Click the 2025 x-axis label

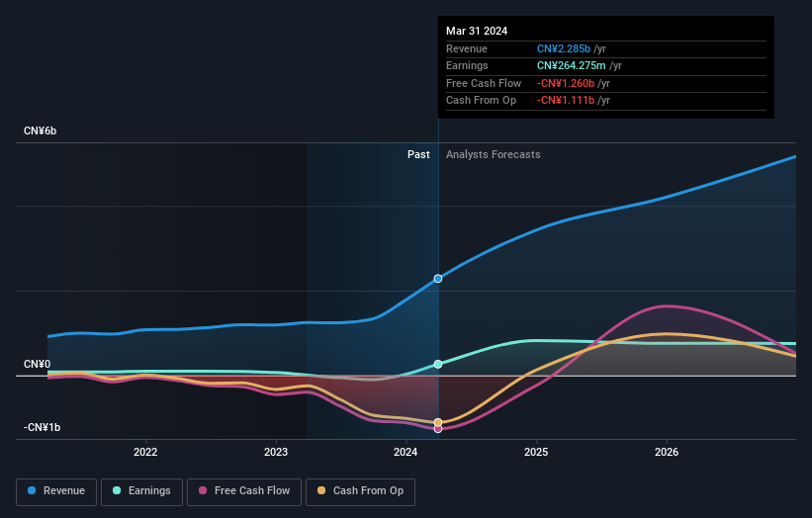click(536, 452)
